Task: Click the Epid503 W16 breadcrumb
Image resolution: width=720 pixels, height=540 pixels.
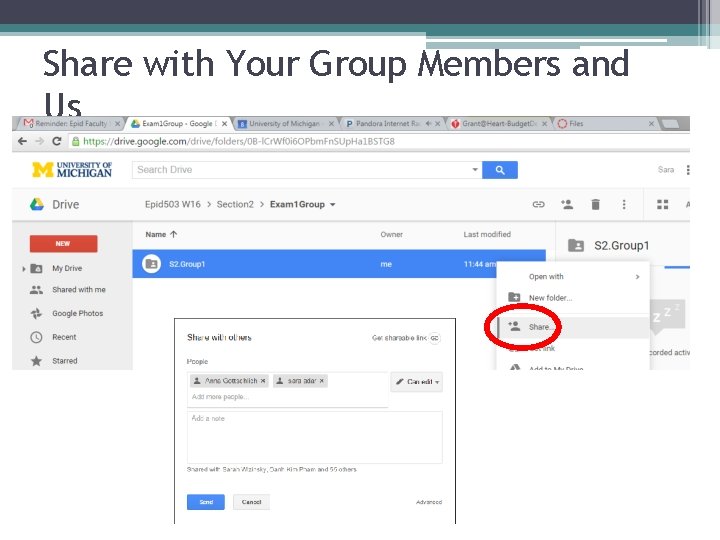Action: coord(173,204)
